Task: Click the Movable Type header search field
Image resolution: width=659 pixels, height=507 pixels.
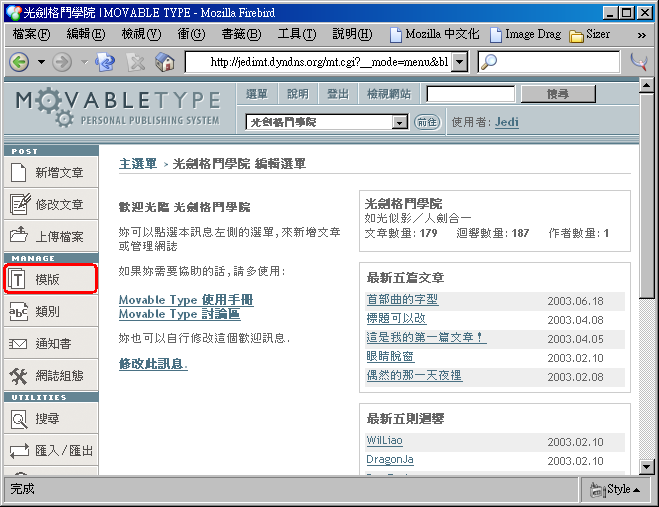Action: pos(471,94)
